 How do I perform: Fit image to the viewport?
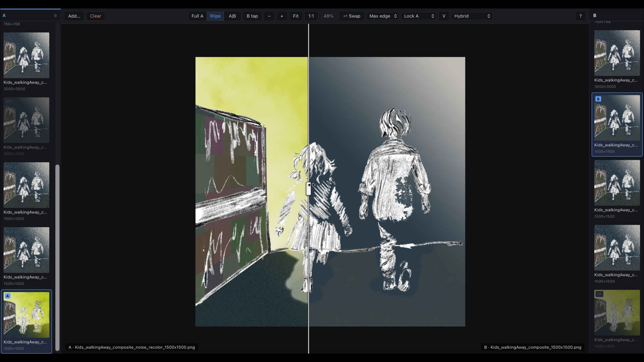(296, 16)
